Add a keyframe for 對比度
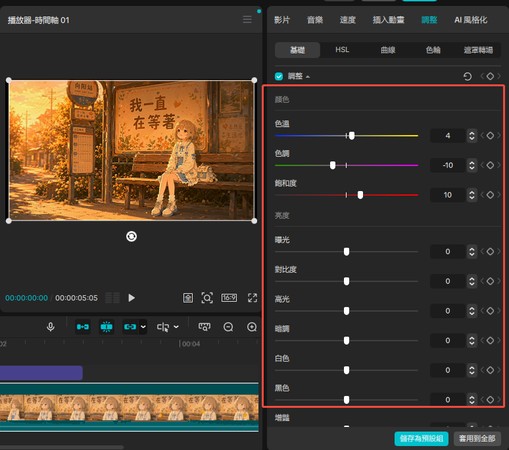Screen dimensions: 509x450 (490, 281)
